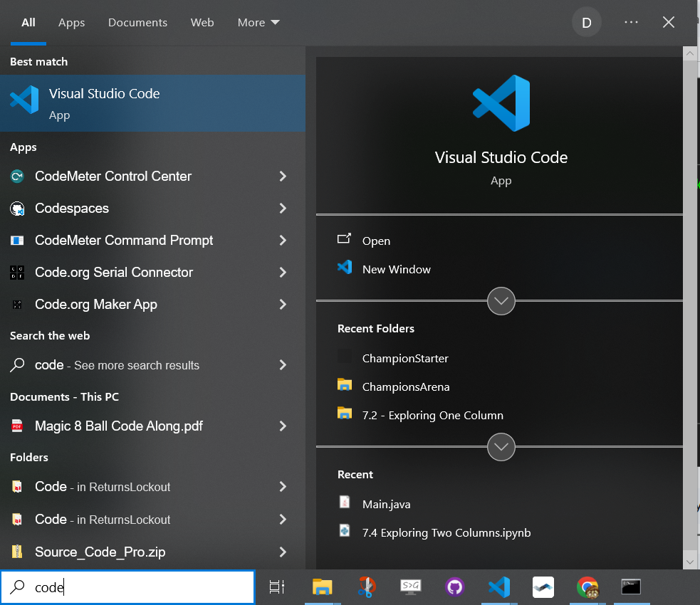Switch to the Documents tab

(x=137, y=22)
